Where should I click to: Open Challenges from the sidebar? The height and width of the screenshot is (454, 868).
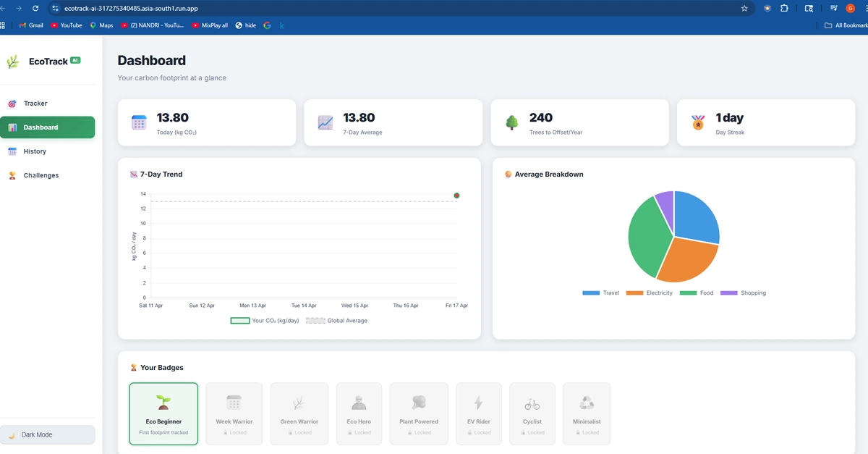[x=41, y=175]
